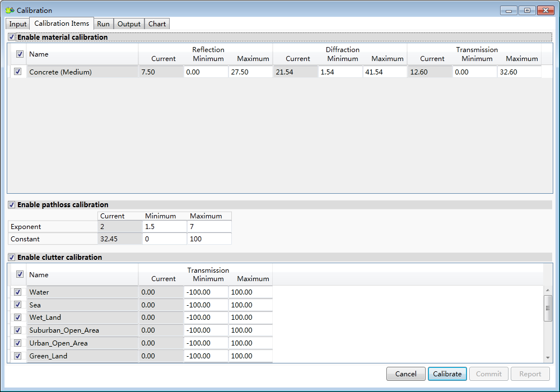Click Reflection maximum field for Concrete
560x392 pixels.
click(250, 72)
